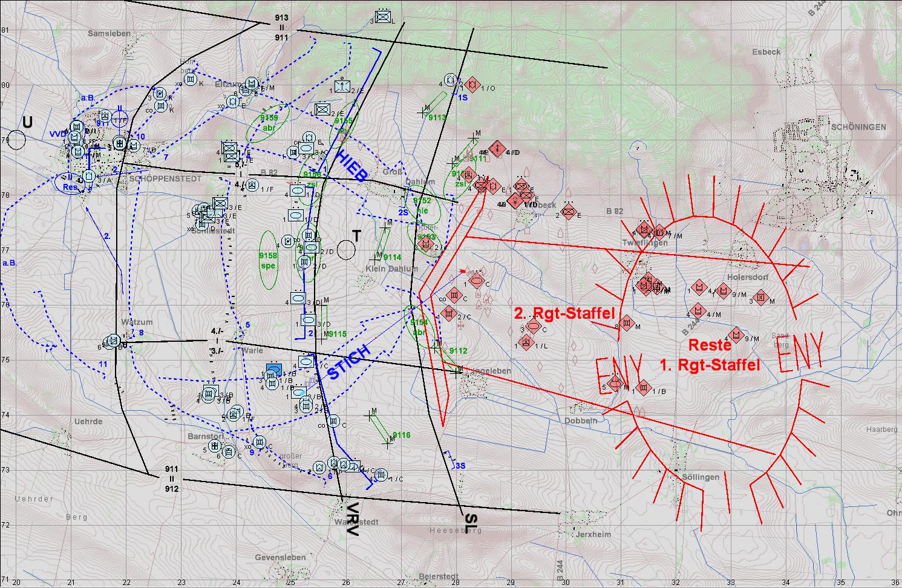Click the friendly unit symbol labeled 3 L
Viewport: 902px width, 588px height.
(x=382, y=17)
